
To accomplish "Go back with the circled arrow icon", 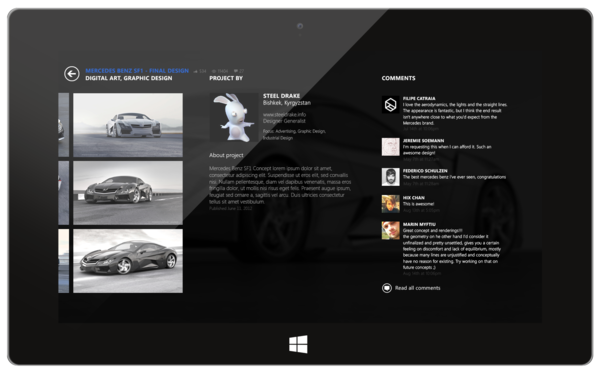I will 72,74.
